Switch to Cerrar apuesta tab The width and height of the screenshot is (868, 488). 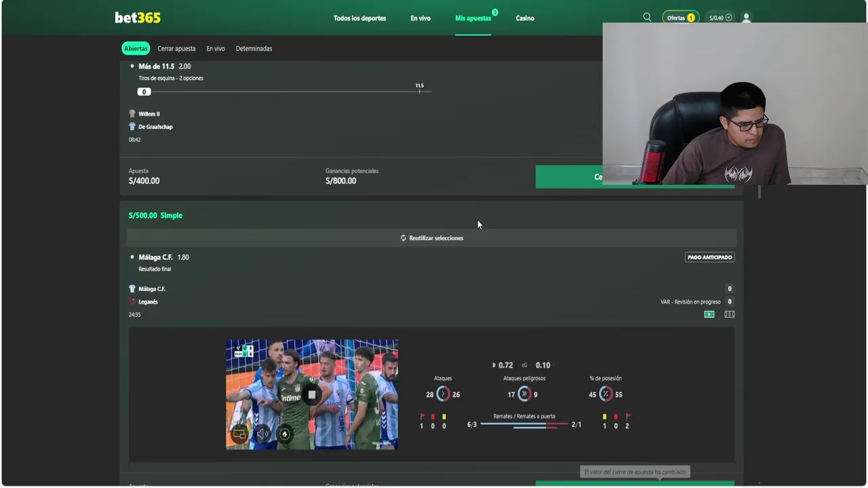[x=176, y=49]
